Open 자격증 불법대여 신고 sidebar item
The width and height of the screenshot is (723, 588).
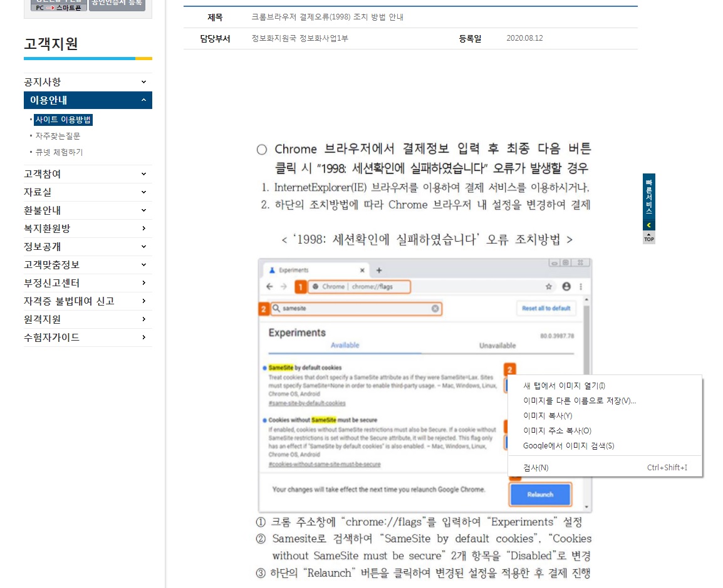click(x=69, y=301)
